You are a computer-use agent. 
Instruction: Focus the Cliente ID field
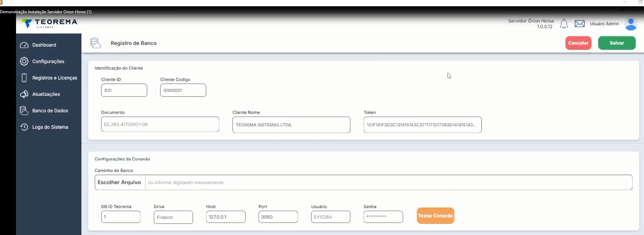coord(124,90)
